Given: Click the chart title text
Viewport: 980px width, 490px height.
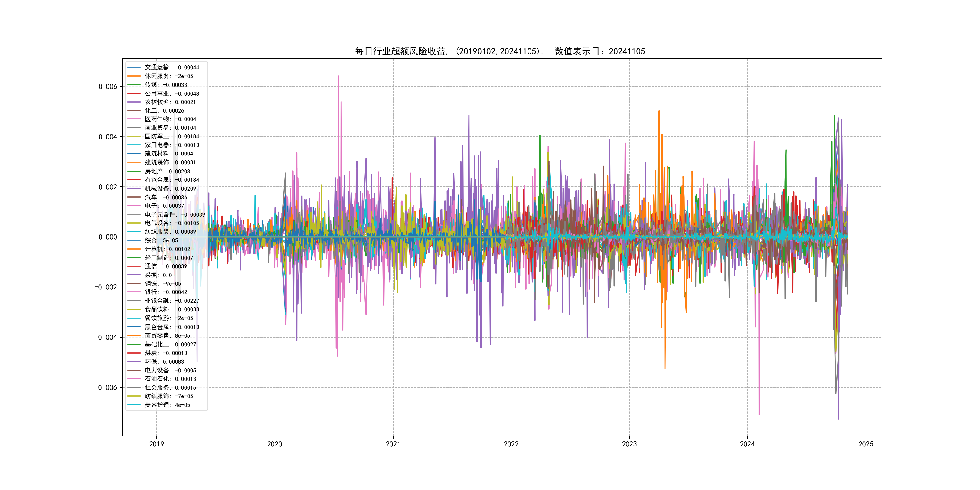Looking at the screenshot, I should pyautogui.click(x=500, y=51).
